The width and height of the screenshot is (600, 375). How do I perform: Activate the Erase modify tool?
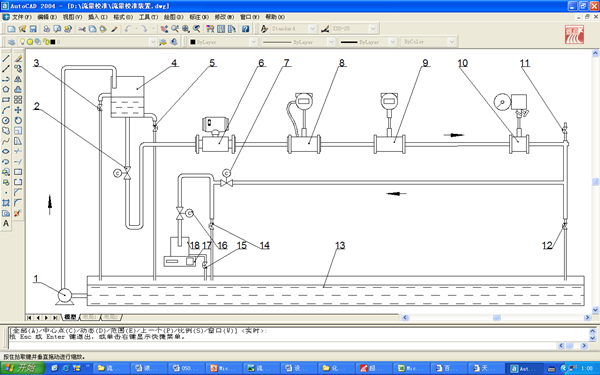18,59
